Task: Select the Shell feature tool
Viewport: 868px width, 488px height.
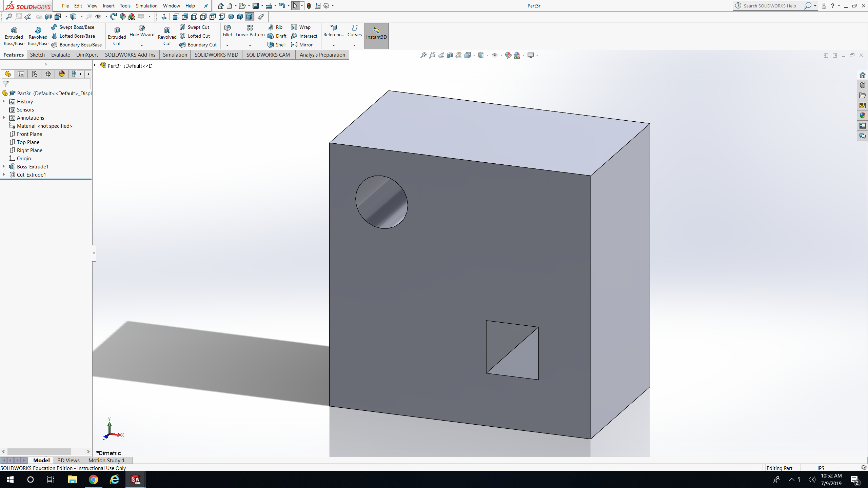Action: (277, 45)
